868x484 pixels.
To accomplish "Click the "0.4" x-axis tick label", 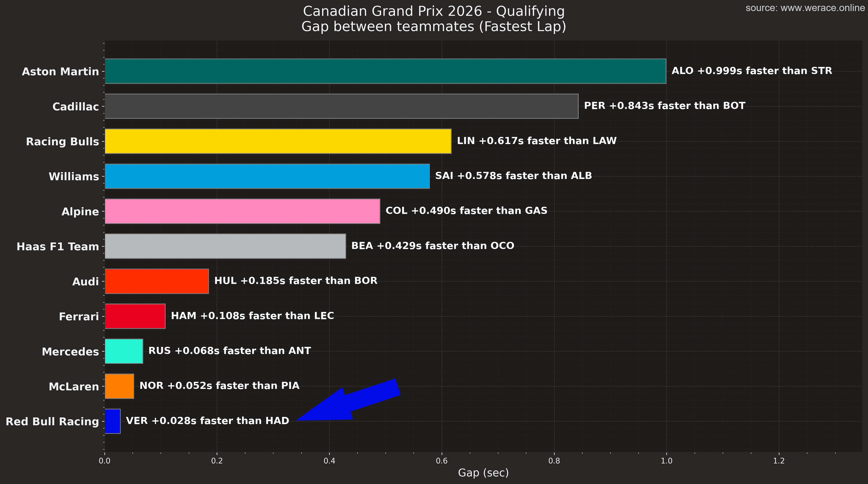I will coord(330,461).
